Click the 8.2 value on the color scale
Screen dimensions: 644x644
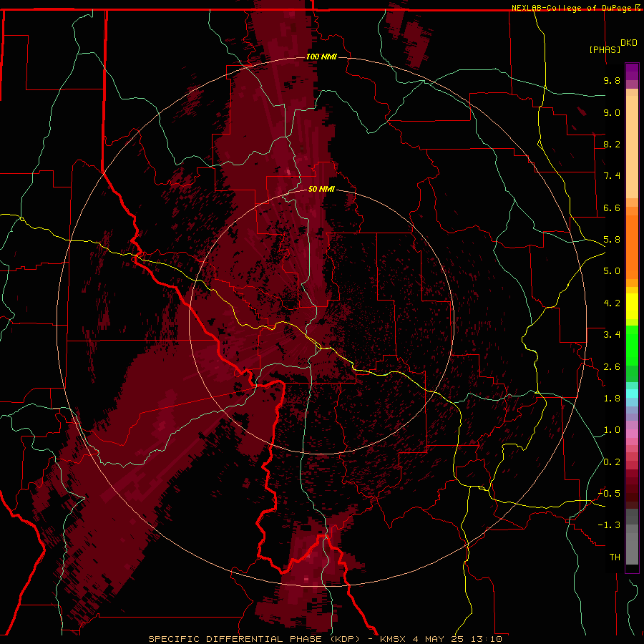(612, 144)
